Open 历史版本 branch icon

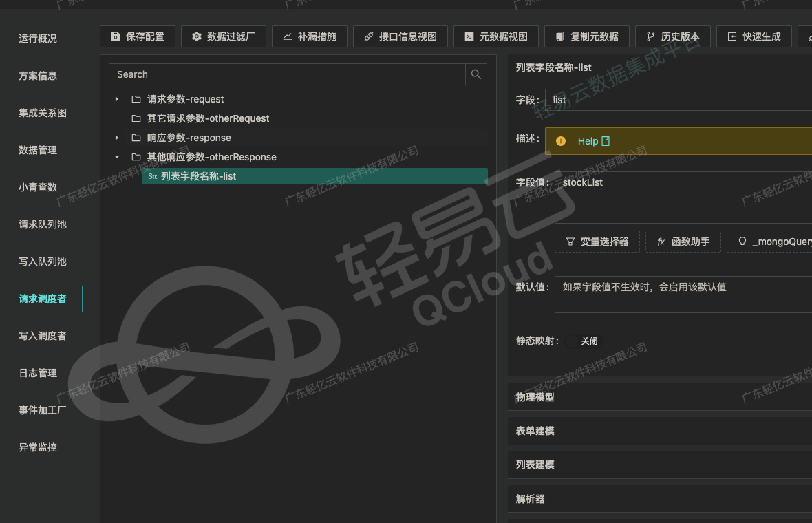point(651,36)
